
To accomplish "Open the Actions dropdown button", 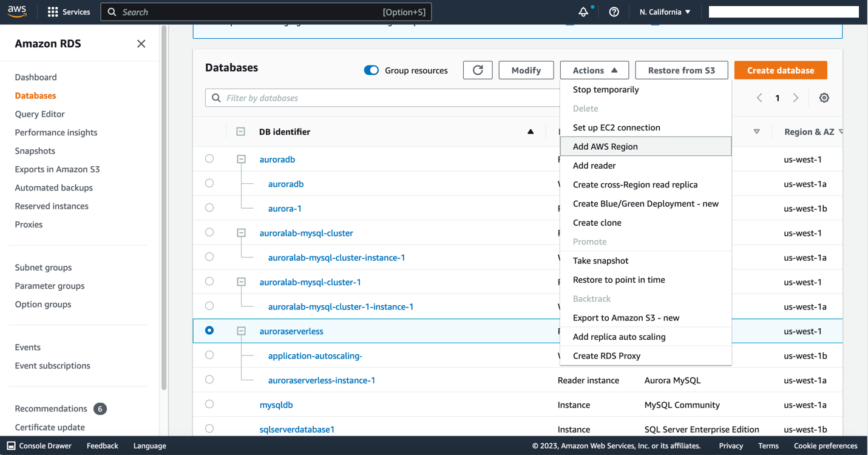I will 595,70.
